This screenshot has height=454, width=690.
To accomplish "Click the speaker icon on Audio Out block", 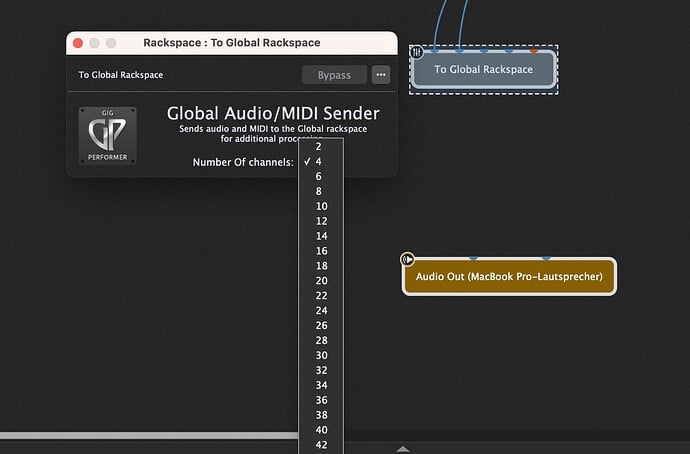I will click(x=408, y=259).
